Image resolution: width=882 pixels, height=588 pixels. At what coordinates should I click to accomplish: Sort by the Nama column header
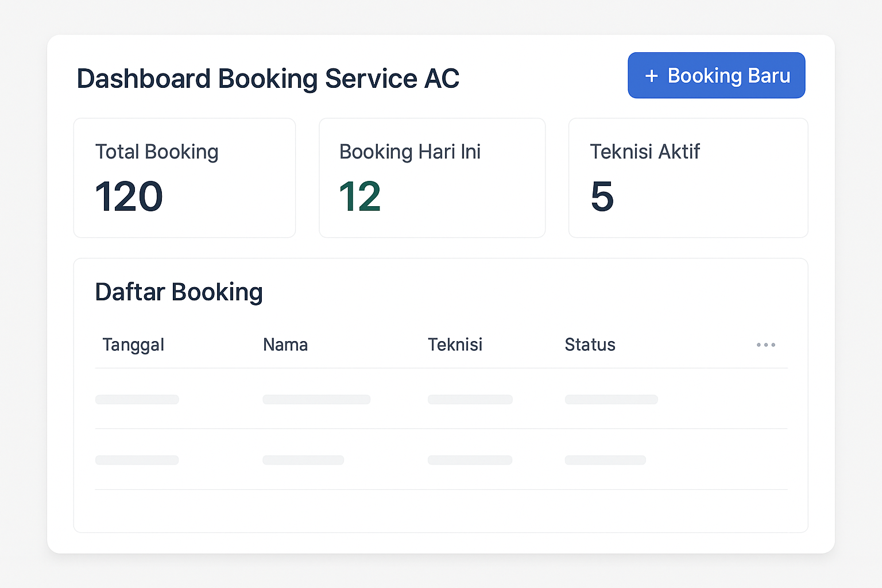[285, 345]
